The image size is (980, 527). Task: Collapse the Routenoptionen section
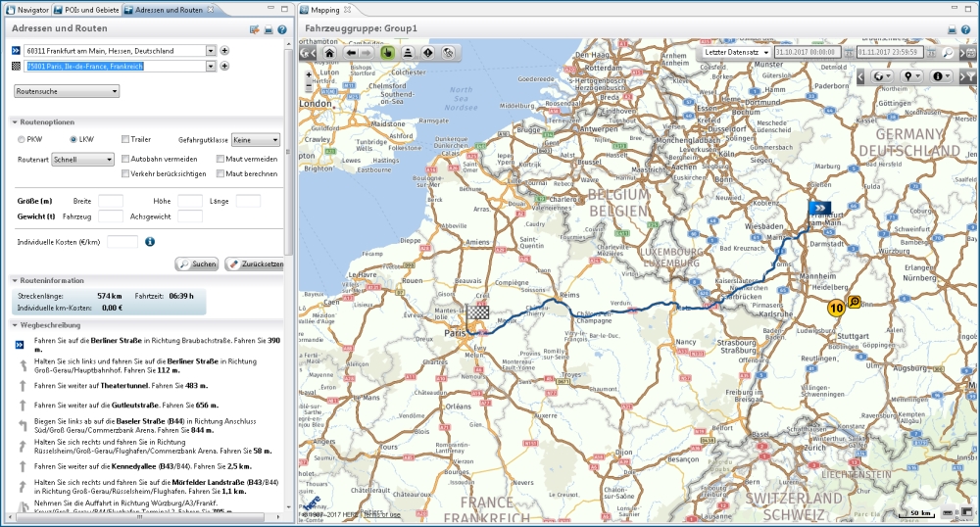click(15, 121)
